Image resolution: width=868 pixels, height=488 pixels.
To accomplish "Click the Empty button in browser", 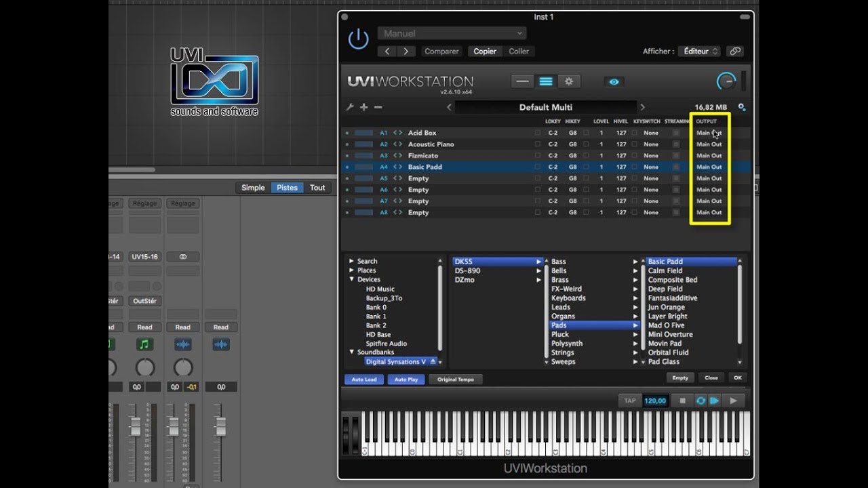I will click(680, 378).
